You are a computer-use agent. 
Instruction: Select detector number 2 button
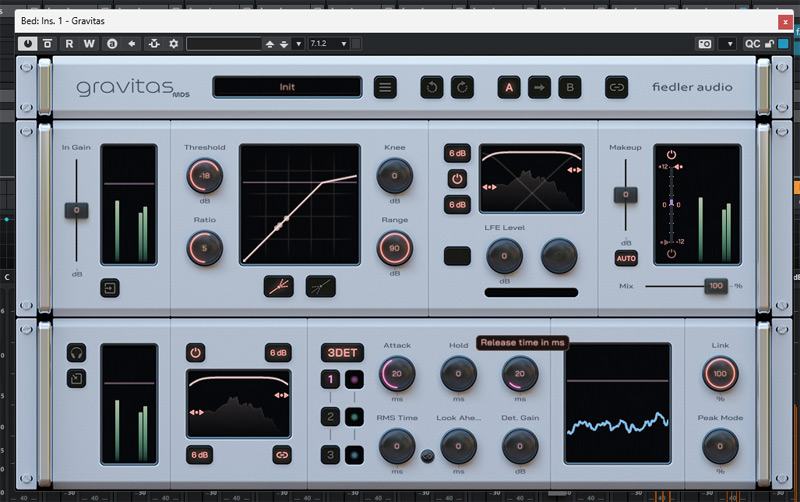pos(329,417)
